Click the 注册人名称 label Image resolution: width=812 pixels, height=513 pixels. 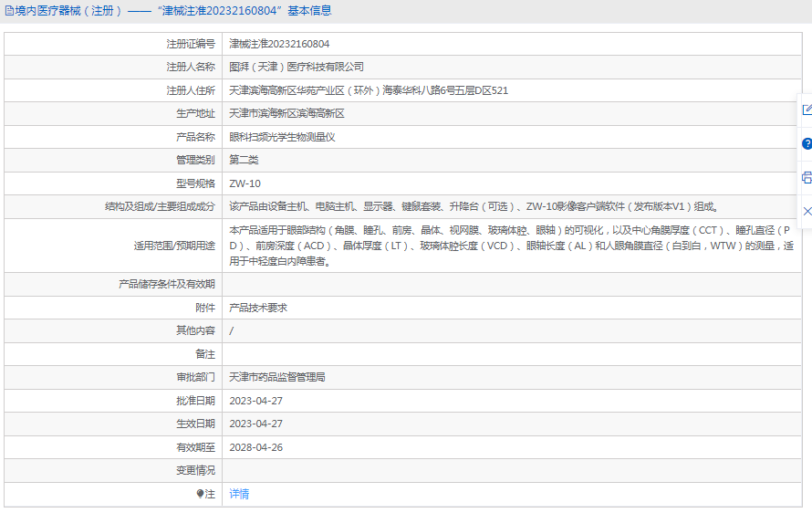pyautogui.click(x=191, y=67)
